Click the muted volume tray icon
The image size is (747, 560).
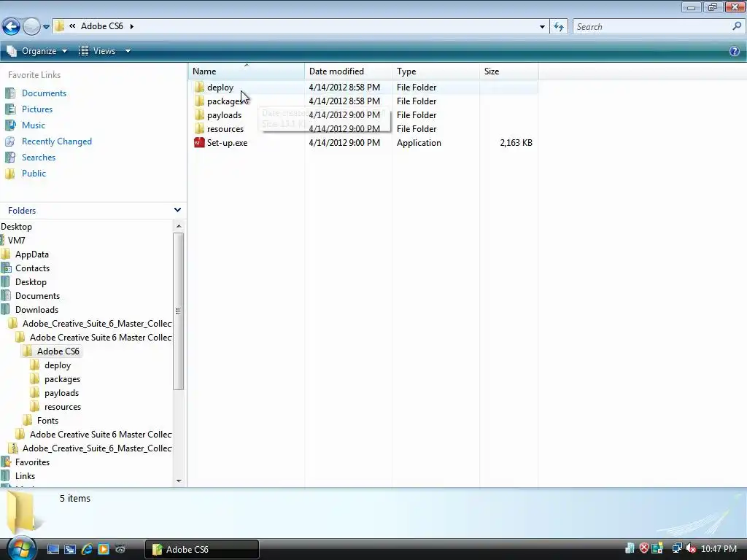tap(690, 548)
